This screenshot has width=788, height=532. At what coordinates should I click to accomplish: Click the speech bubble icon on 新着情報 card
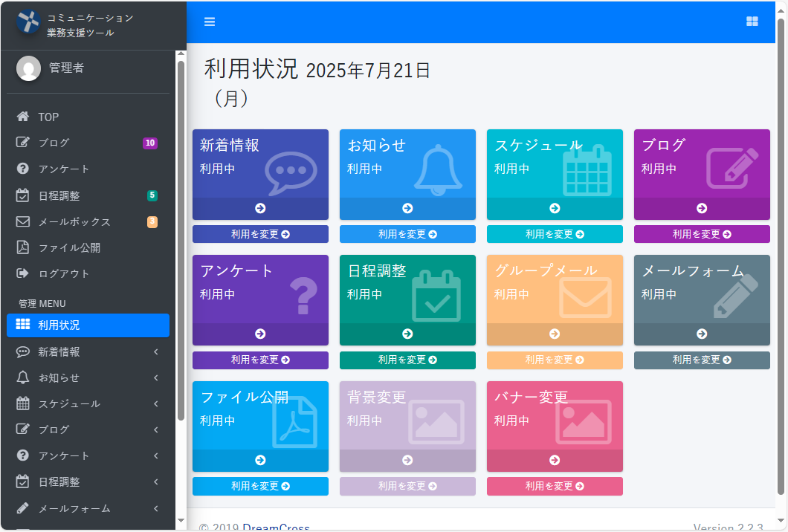[291, 173]
